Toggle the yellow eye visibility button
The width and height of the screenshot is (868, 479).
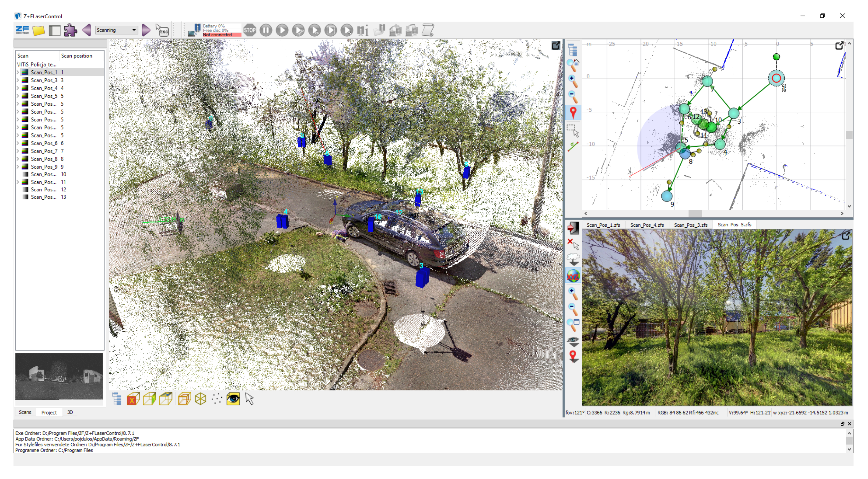[x=233, y=399]
